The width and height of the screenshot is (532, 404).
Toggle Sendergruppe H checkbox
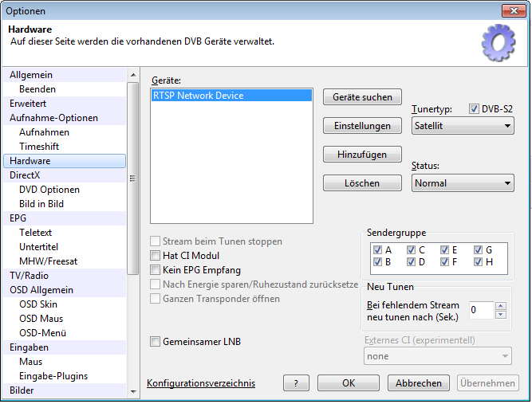[x=478, y=261]
